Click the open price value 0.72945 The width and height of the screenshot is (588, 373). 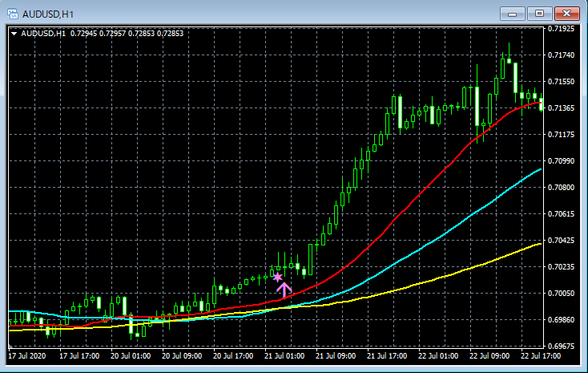coord(83,34)
